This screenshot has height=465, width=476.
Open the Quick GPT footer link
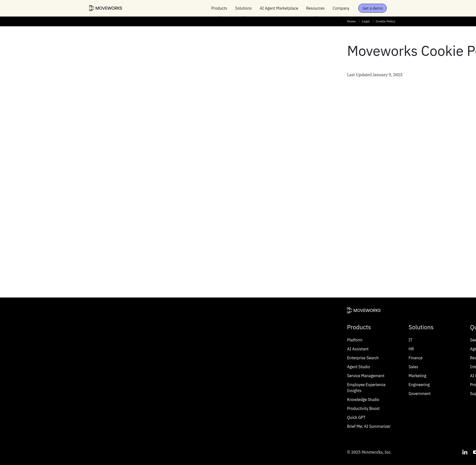pos(356,417)
